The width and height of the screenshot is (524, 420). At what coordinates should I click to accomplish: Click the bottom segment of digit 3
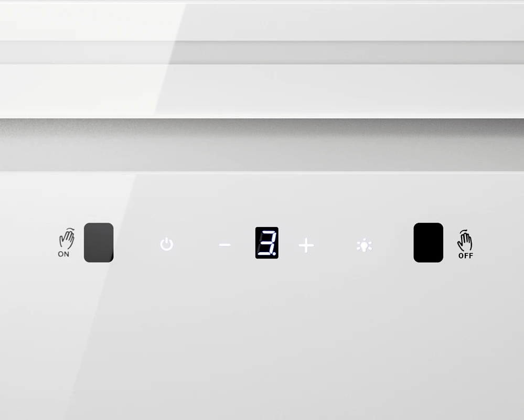click(x=265, y=254)
